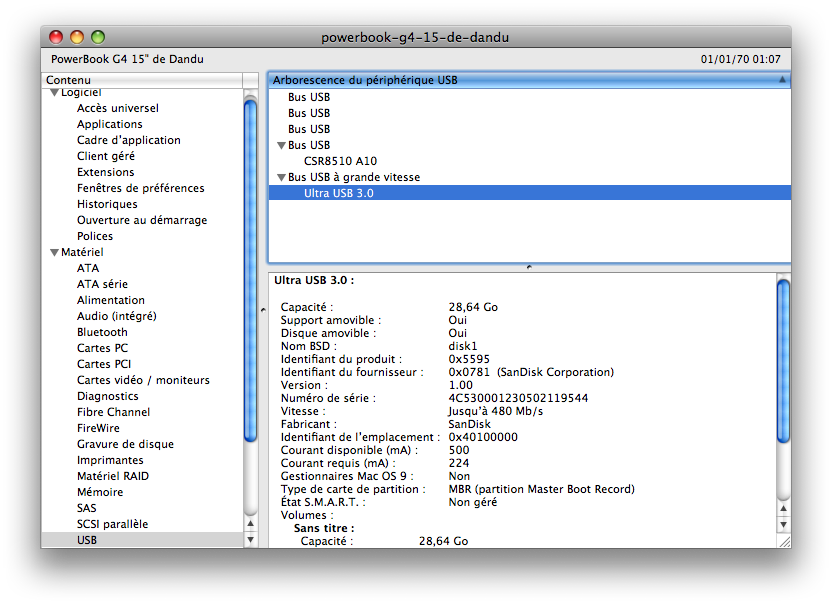The image size is (832, 604).
Task: Click the value MBR (partition Master Boot Record)
Action: (x=542, y=489)
